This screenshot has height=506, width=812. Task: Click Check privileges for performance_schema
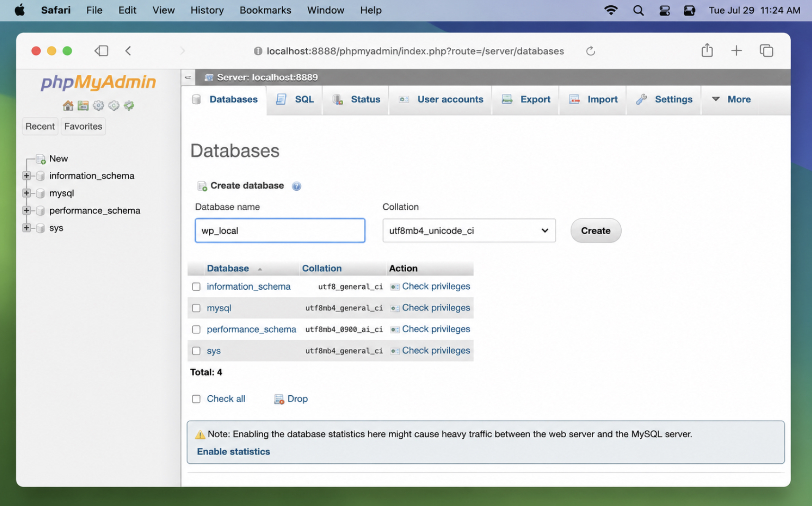436,329
